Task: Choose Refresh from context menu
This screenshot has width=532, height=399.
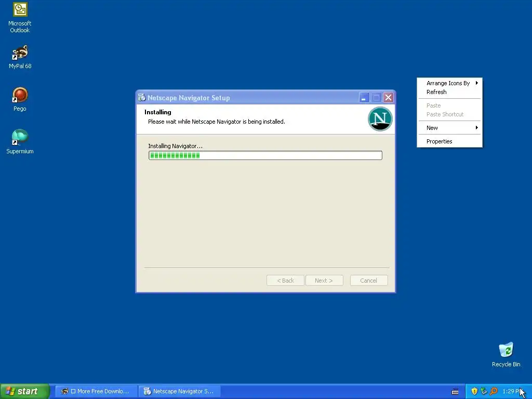Action: point(449,92)
